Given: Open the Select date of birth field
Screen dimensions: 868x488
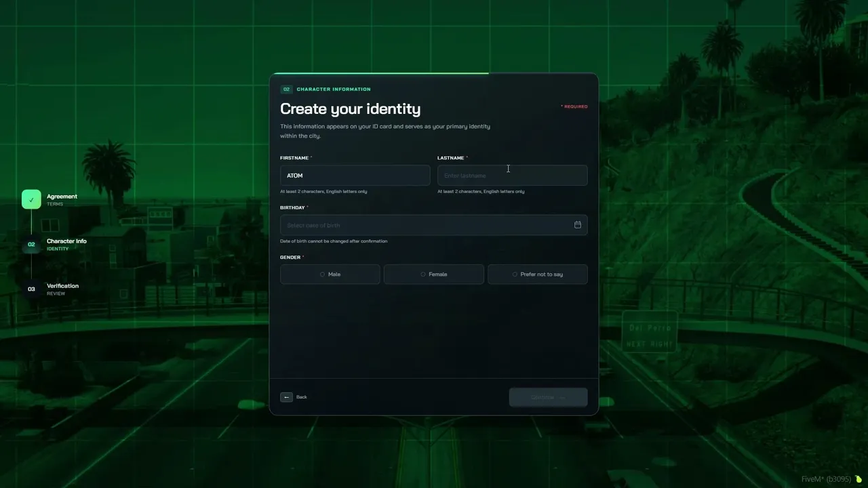Looking at the screenshot, I should pos(434,225).
